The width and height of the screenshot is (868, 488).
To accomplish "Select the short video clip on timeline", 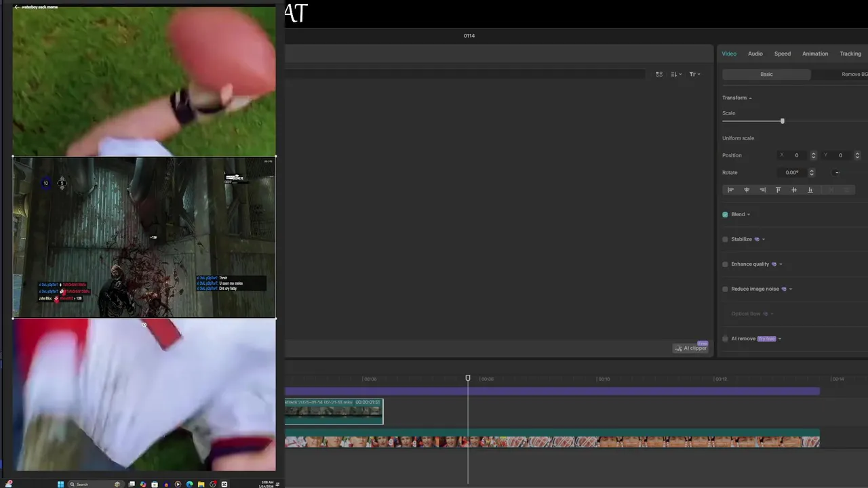I will [x=334, y=411].
